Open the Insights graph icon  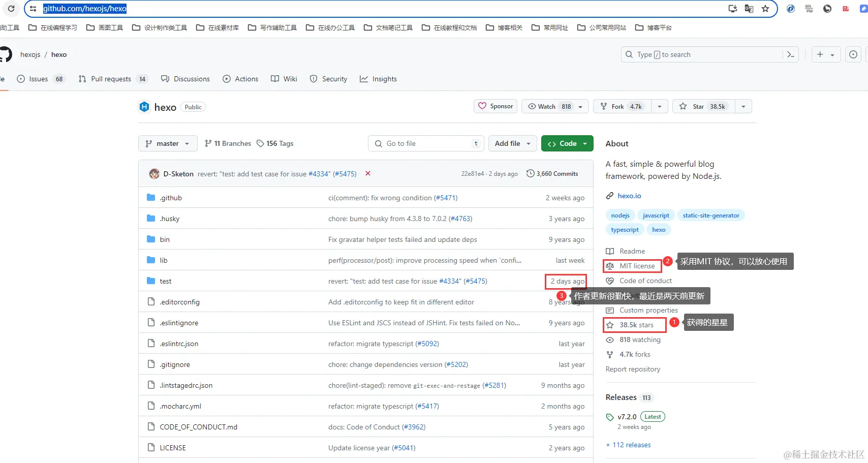click(x=364, y=79)
